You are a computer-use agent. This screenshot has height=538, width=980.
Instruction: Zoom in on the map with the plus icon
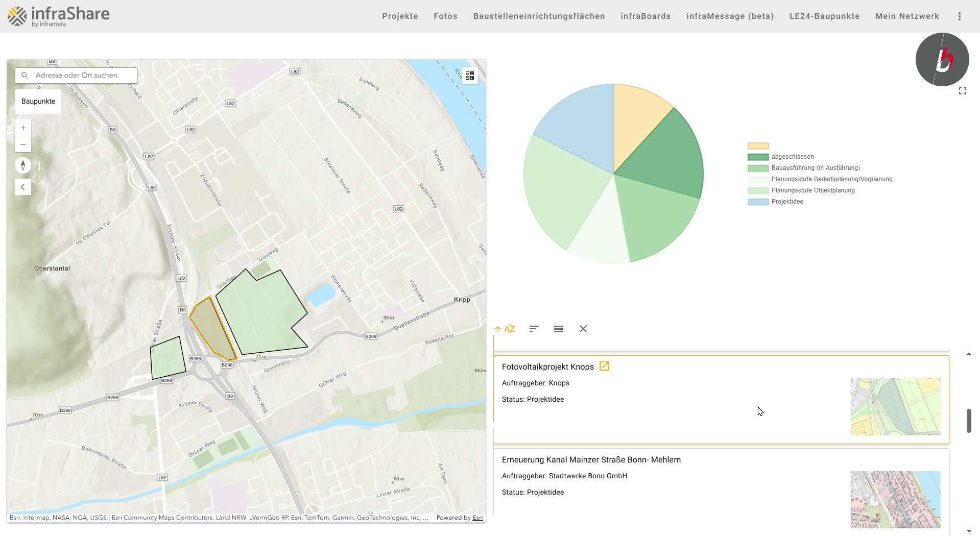point(22,128)
